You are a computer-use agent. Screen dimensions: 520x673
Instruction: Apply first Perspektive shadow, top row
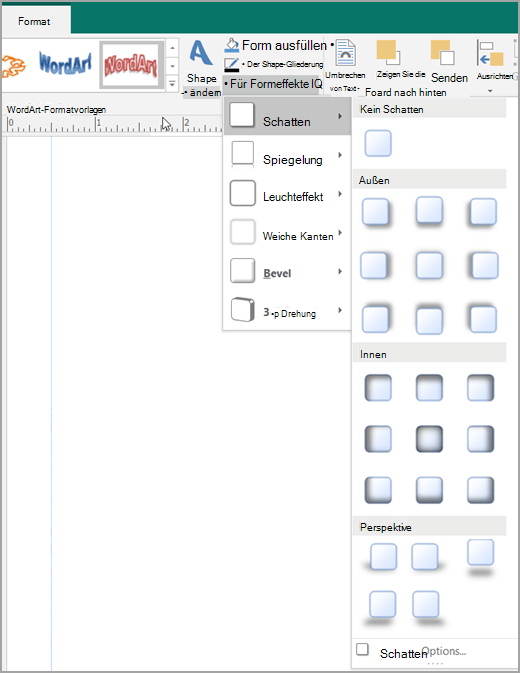(x=381, y=557)
